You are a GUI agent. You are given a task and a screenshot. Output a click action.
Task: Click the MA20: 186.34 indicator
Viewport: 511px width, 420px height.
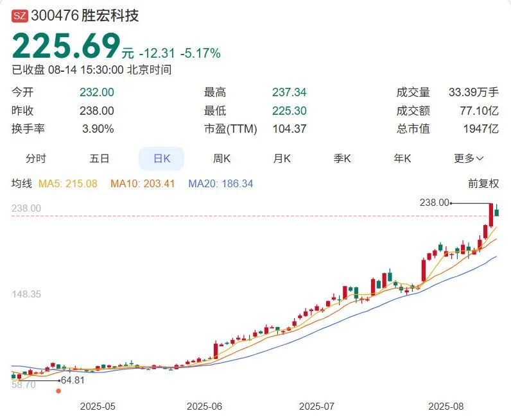[x=221, y=183]
